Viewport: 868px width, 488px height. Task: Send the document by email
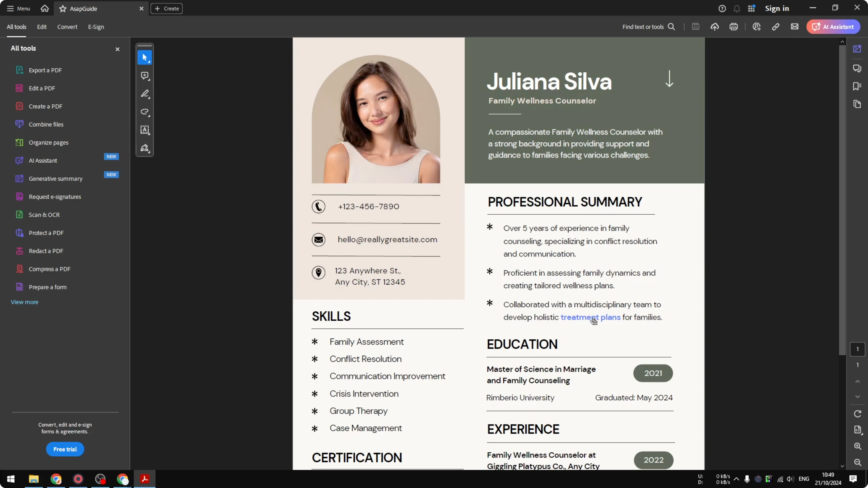[x=795, y=27]
